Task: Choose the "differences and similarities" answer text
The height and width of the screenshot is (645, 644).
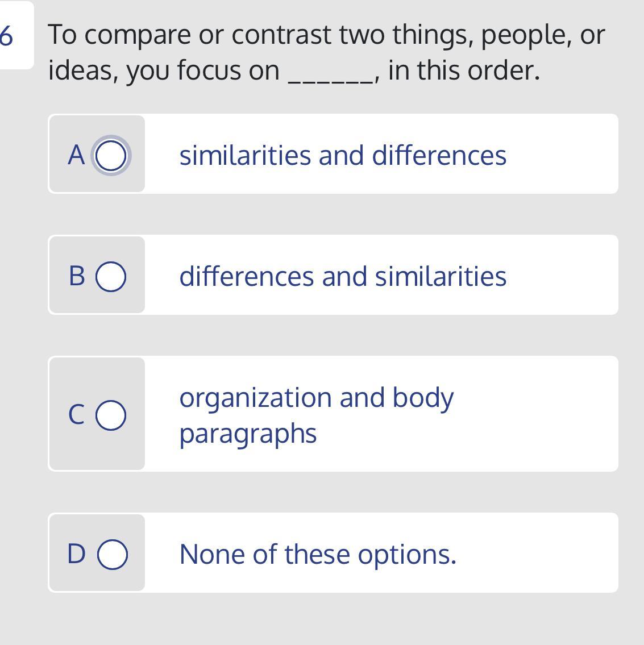Action: click(342, 276)
